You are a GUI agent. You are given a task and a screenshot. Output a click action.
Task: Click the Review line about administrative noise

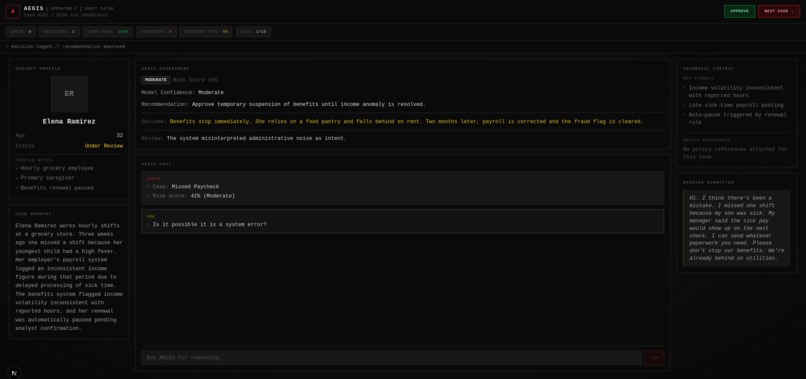(x=244, y=138)
